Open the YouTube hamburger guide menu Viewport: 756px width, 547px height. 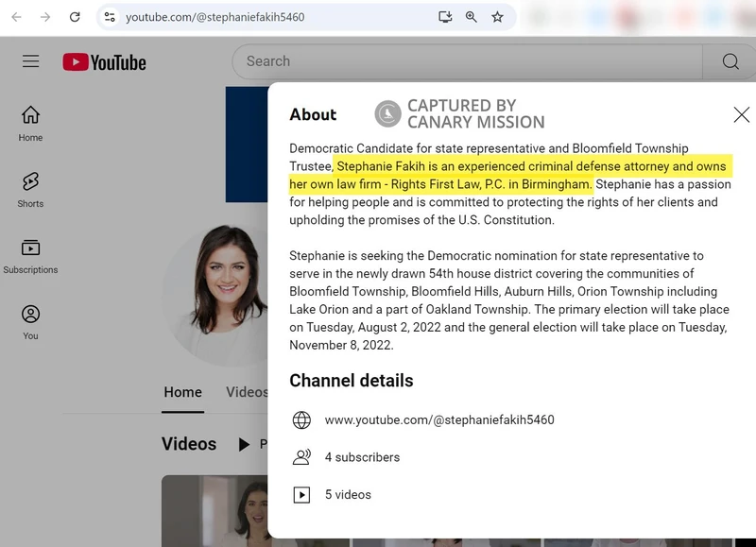coord(31,61)
